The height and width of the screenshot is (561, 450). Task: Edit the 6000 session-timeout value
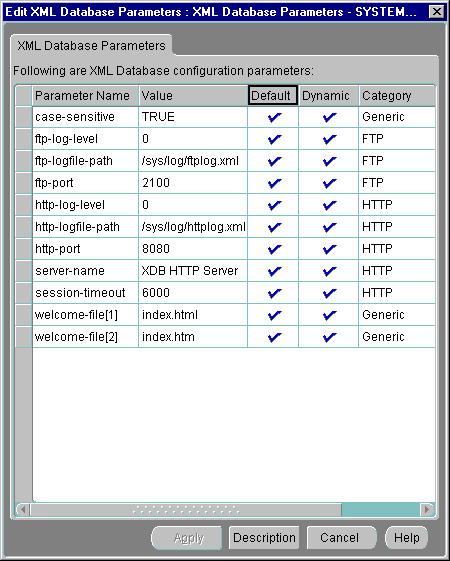point(193,293)
